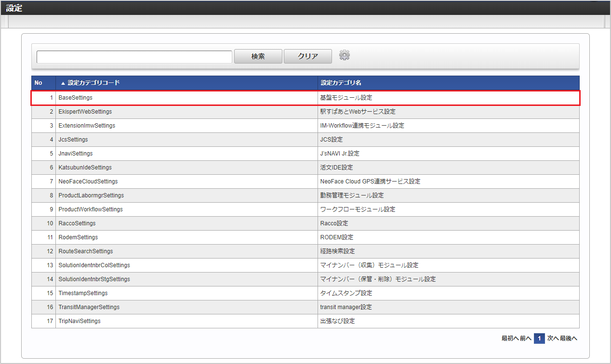Screen dimensions: 611x364
Task: Select the EkispertWebSettings row
Action: pyautogui.click(x=305, y=112)
